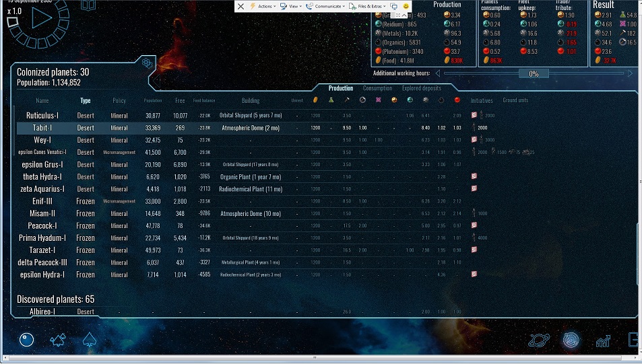This screenshot has width=642, height=364.
Task: Sort by orange graviton column icon
Action: (394, 100)
